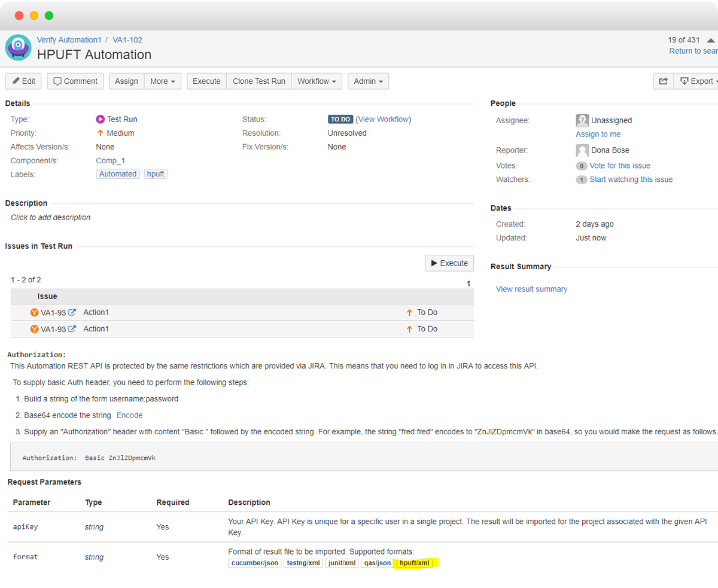The width and height of the screenshot is (718, 588).
Task: Click Execute in the top toolbar
Action: click(206, 81)
